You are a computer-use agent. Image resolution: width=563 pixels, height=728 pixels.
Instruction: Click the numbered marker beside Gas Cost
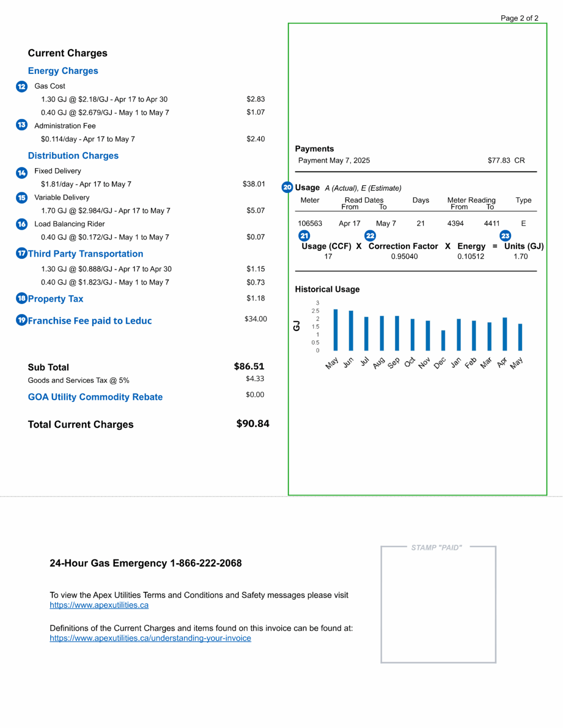click(21, 87)
